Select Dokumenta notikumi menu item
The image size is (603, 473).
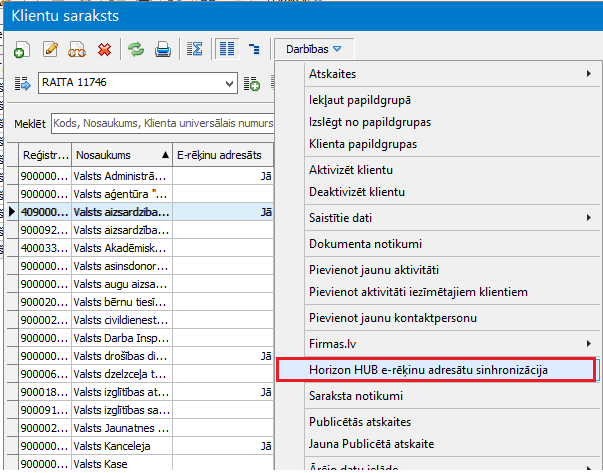tap(450, 244)
